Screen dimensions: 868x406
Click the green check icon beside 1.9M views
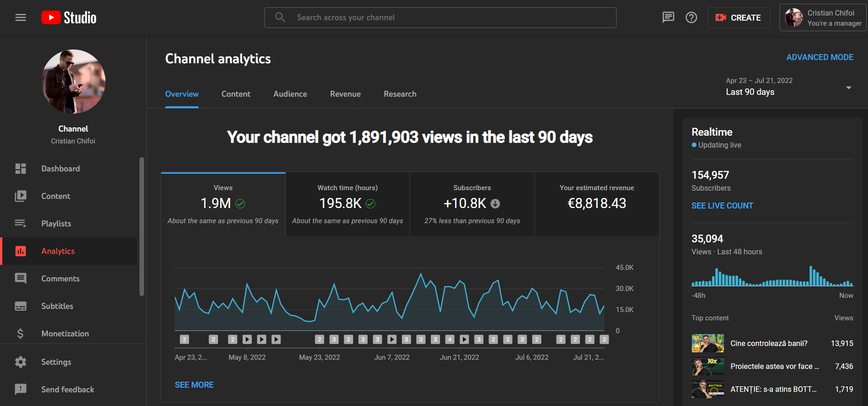[x=240, y=203]
